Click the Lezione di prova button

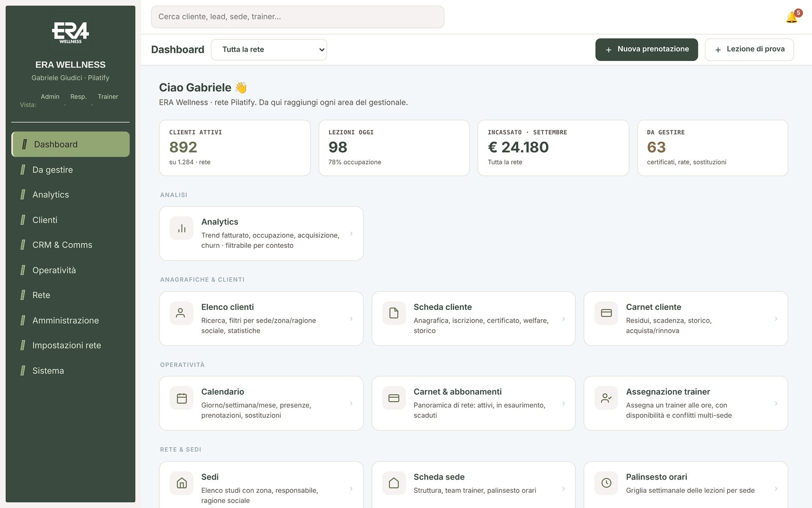[x=749, y=50]
